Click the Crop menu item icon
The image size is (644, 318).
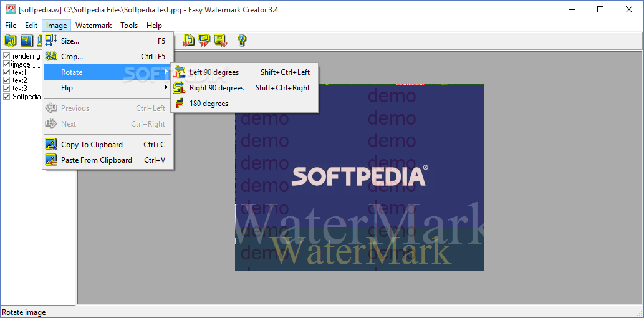(51, 56)
